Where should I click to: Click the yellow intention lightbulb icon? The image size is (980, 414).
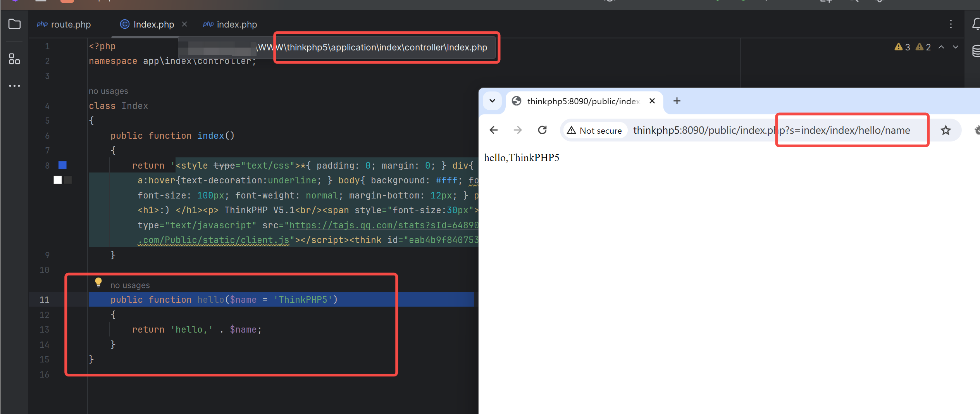(x=98, y=283)
